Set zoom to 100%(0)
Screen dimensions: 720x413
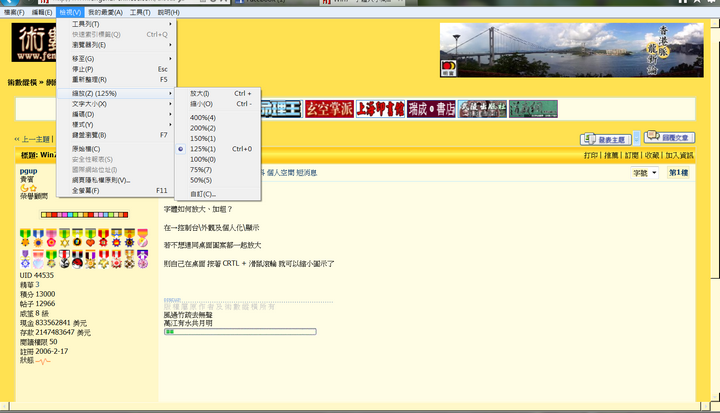218,159
